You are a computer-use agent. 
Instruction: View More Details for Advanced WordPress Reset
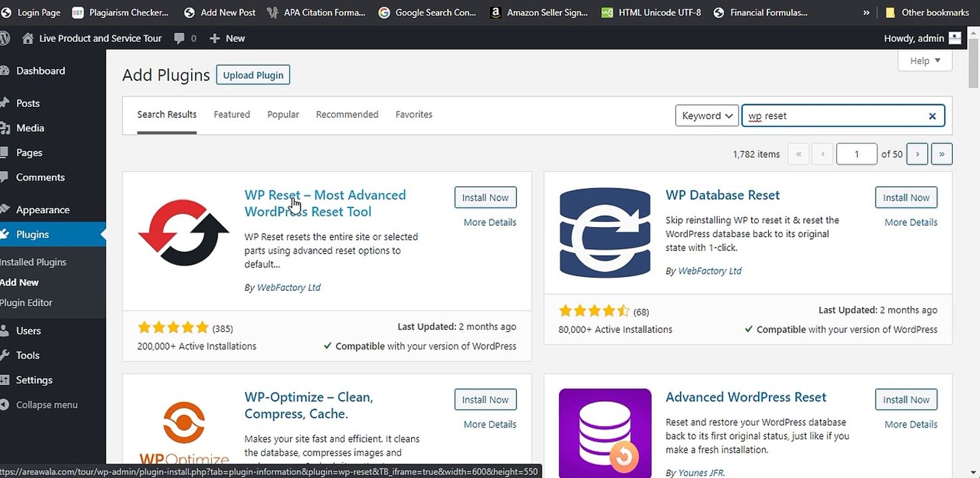pos(911,424)
